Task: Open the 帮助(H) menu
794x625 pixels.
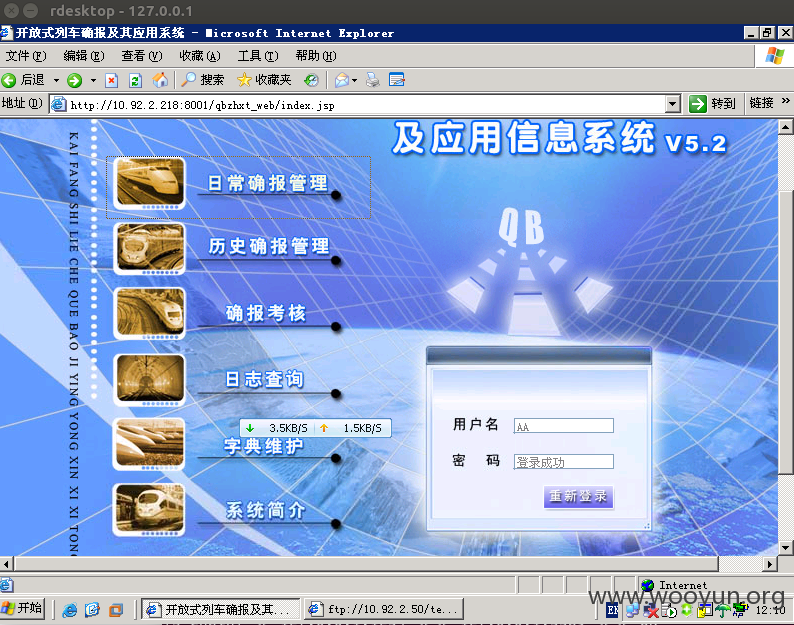Action: (x=315, y=56)
